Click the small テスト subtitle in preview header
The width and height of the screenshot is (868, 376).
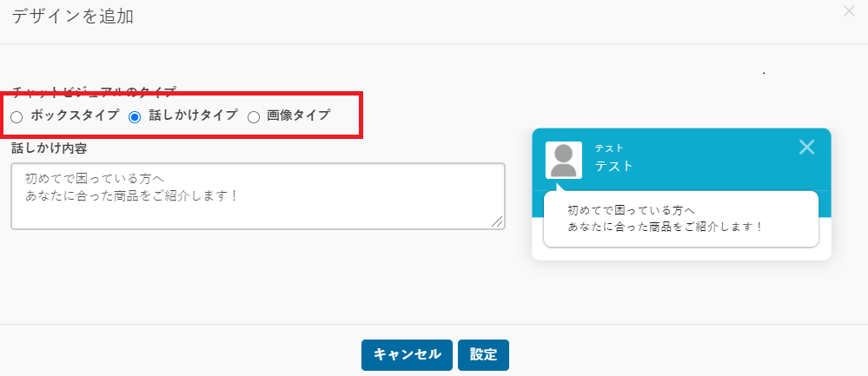click(x=609, y=148)
